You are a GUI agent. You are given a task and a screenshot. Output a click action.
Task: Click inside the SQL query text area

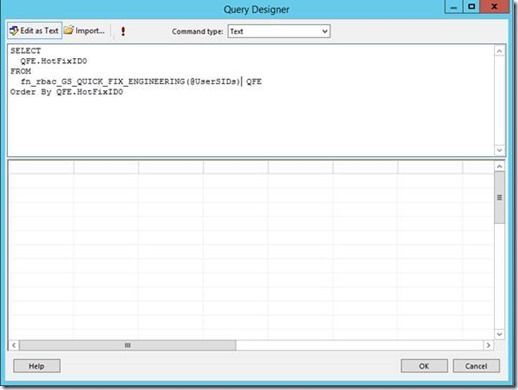click(251, 100)
